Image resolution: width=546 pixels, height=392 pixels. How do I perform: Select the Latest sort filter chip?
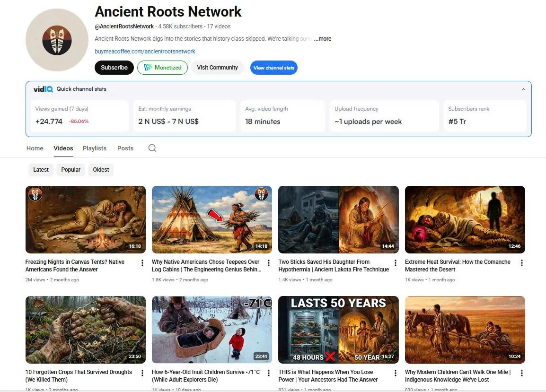click(x=41, y=170)
